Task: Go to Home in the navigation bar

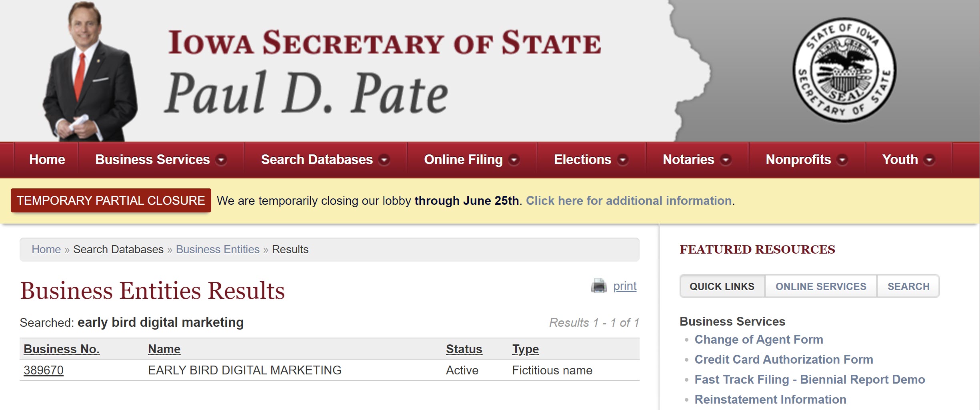Action: (x=47, y=160)
